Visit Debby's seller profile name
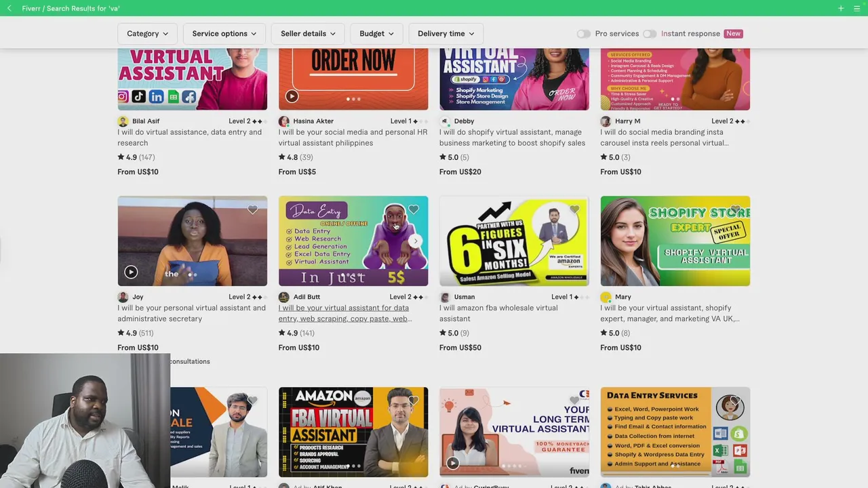Screen dimensions: 868x488 tap(464, 121)
